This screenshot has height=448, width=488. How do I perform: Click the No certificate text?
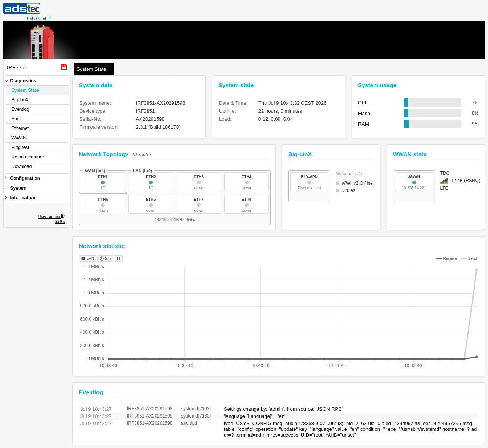[x=349, y=174]
